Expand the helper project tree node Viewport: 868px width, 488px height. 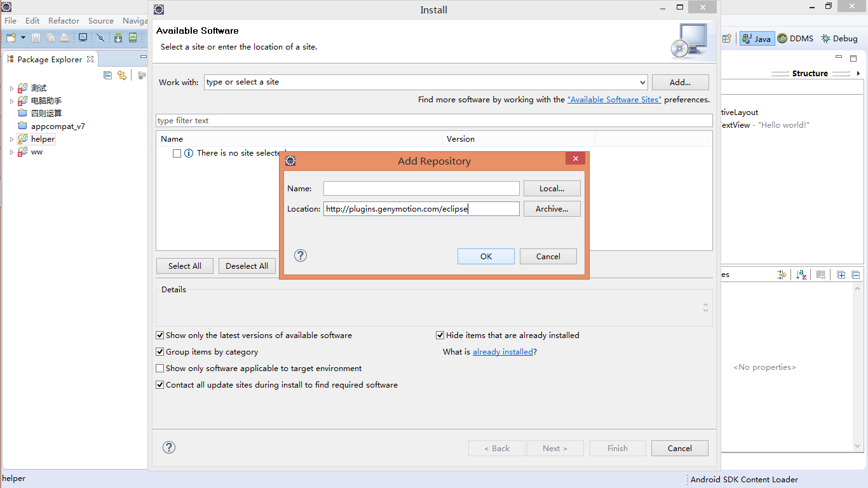coord(11,139)
